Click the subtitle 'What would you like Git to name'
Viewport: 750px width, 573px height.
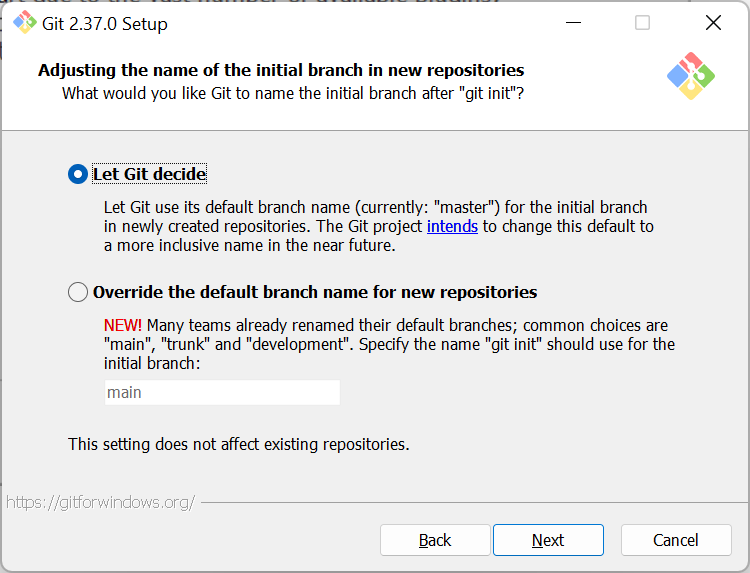point(293,93)
